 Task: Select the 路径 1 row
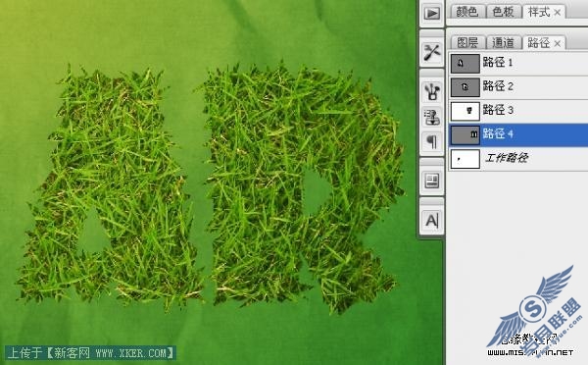click(518, 63)
